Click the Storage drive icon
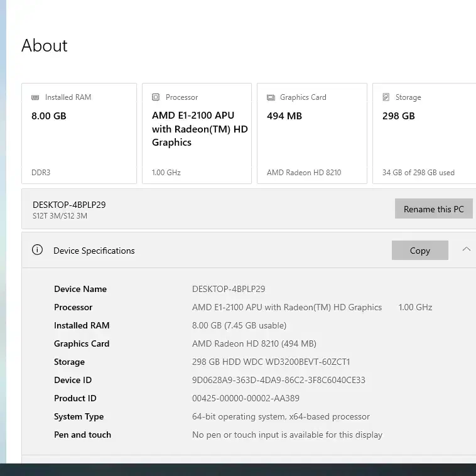 point(386,97)
